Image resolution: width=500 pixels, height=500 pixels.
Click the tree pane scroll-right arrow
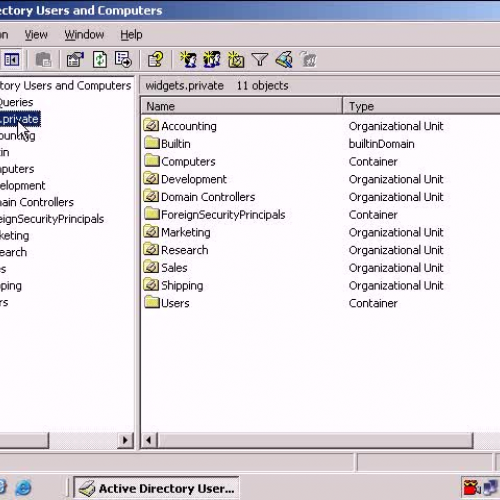(125, 440)
